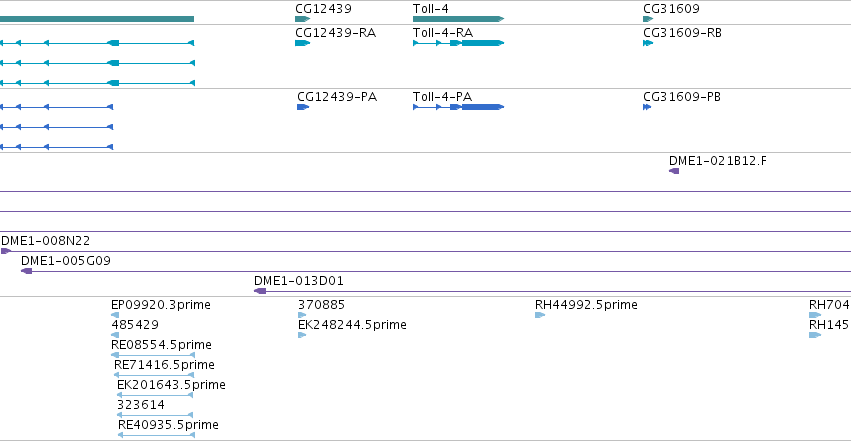The width and height of the screenshot is (851, 441).
Task: Select the 323614 EST label
Action: [x=141, y=405]
